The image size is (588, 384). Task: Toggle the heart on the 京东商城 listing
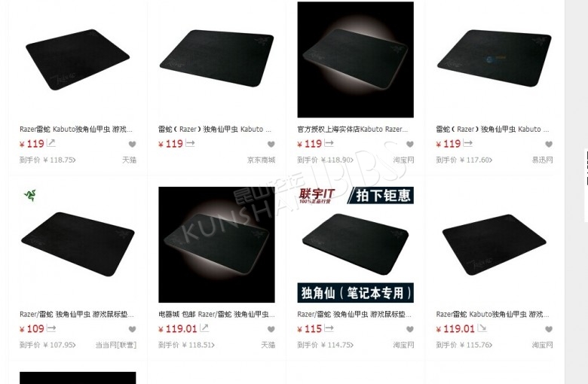[271, 145]
